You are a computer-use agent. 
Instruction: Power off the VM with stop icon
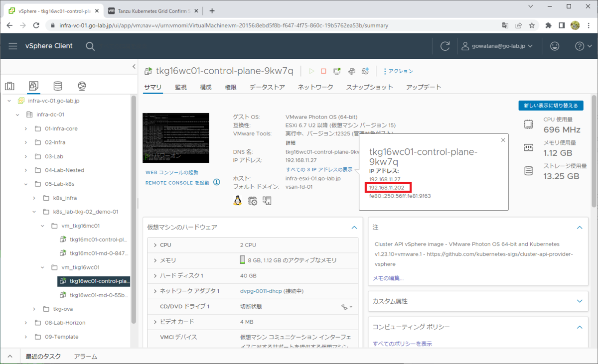coord(323,71)
